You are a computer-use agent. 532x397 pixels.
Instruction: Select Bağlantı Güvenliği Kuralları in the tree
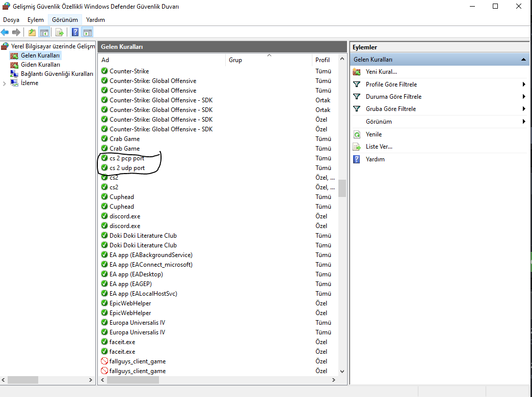(x=57, y=74)
